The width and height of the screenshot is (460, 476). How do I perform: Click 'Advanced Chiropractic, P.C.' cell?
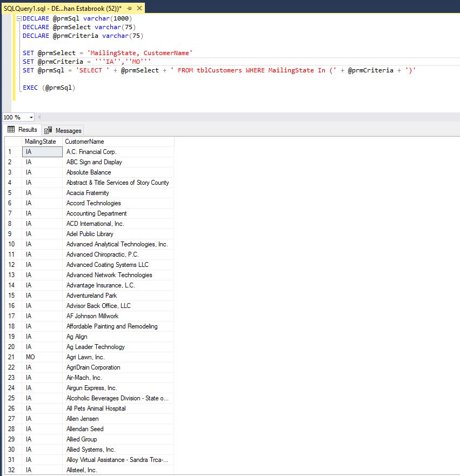(118, 254)
